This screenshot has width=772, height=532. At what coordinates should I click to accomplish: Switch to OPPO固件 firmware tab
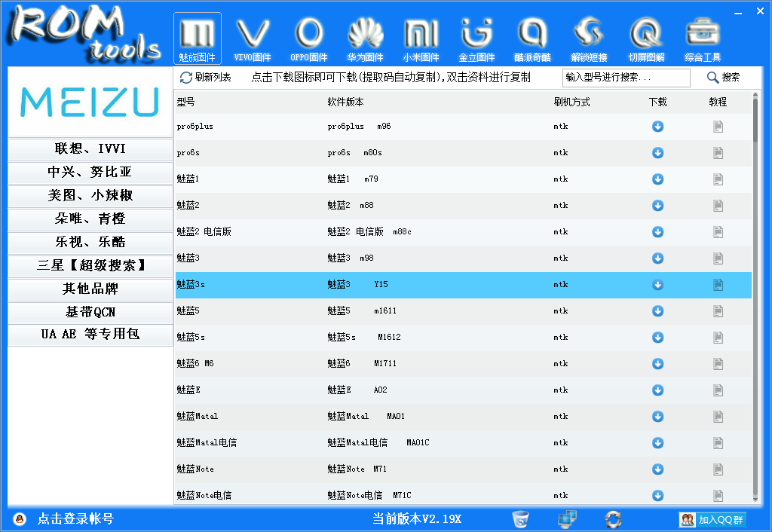[x=308, y=38]
